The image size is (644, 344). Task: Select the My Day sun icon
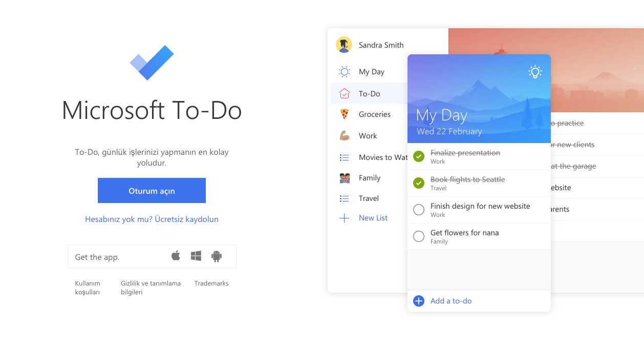click(345, 72)
